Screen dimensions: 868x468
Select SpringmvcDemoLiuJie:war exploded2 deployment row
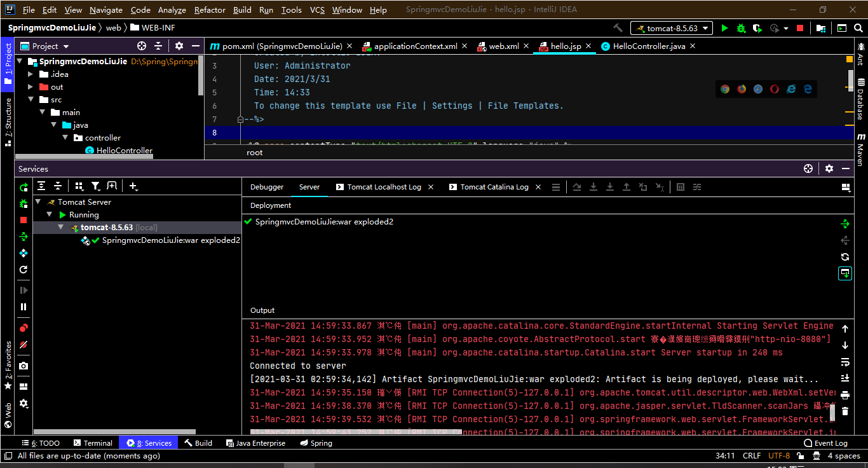[324, 222]
